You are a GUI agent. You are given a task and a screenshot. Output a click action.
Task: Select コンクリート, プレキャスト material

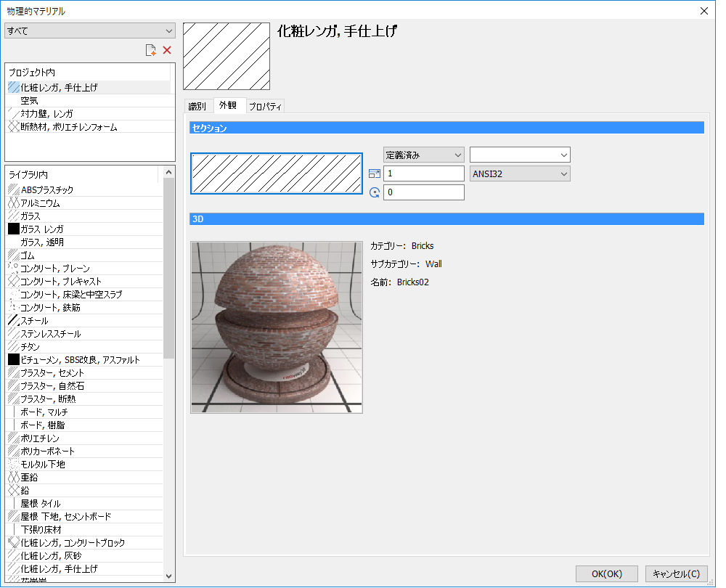click(x=85, y=281)
